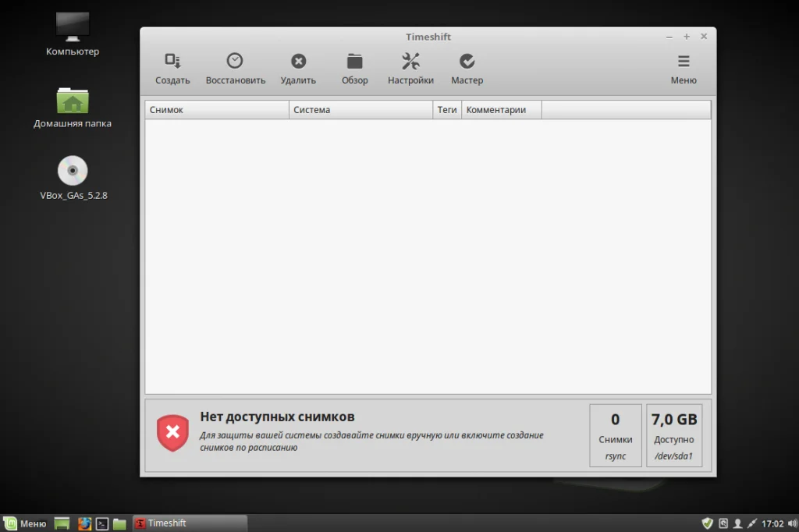Screen dimensions: 799x532
Task: Click the 0 Снимки rsync counter box
Action: (x=616, y=435)
